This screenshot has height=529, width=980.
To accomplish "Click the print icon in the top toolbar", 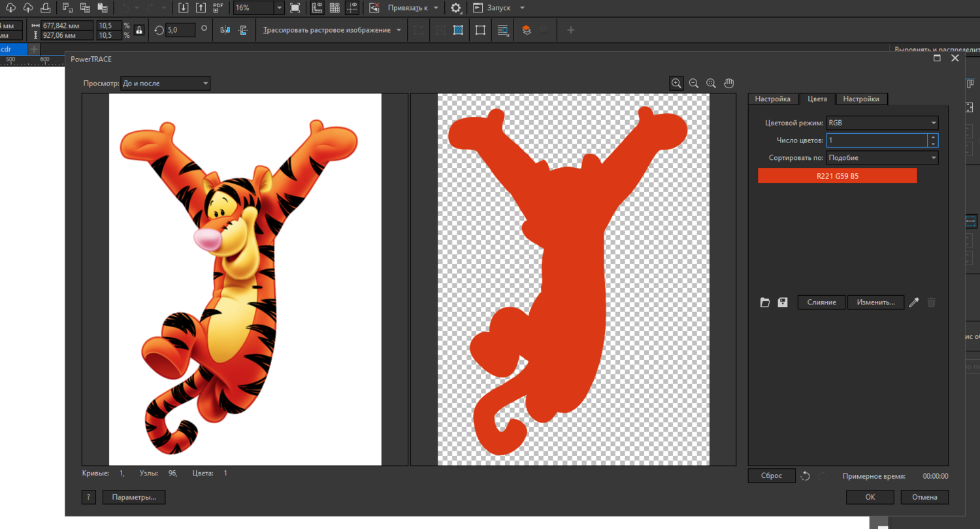I will point(45,8).
